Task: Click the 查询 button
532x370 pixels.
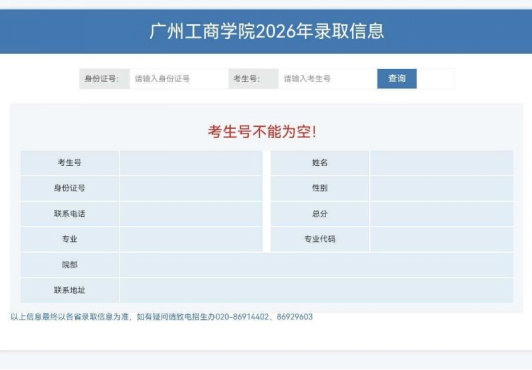Action: click(x=397, y=79)
